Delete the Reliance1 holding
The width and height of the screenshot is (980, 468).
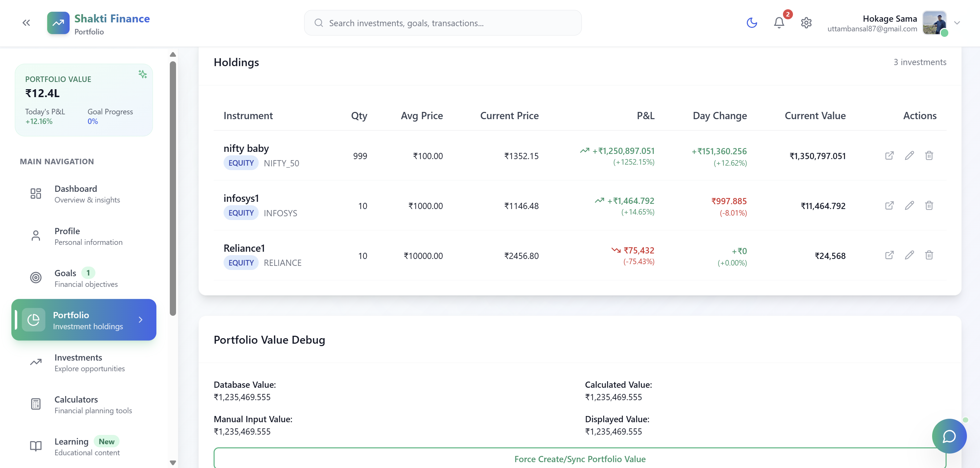[x=929, y=255]
